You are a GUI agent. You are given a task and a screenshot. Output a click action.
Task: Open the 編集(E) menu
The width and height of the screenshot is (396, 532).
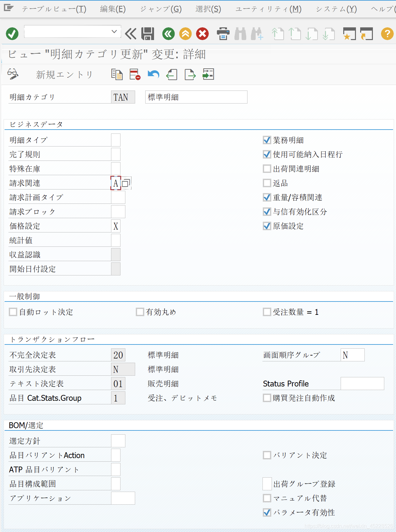[x=113, y=9]
